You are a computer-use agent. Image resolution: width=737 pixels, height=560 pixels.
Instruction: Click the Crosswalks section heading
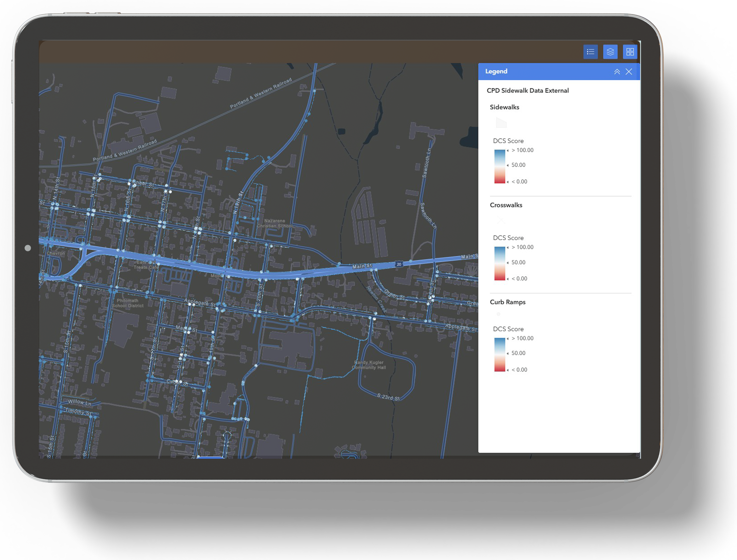(506, 205)
